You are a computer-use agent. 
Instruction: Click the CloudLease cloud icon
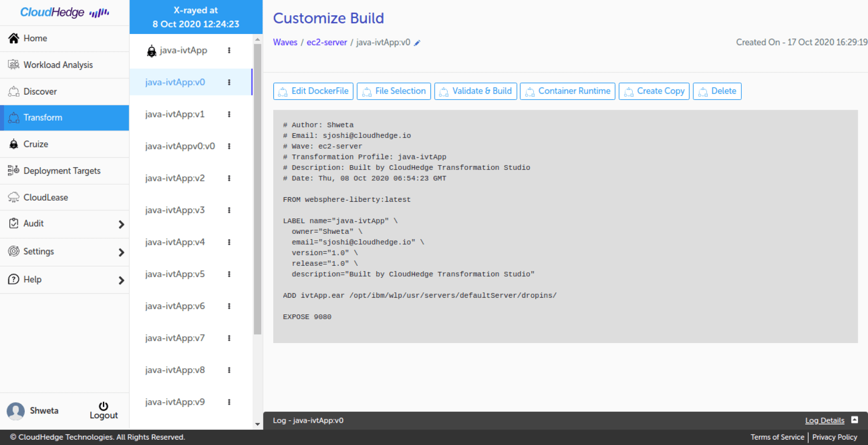coord(13,197)
